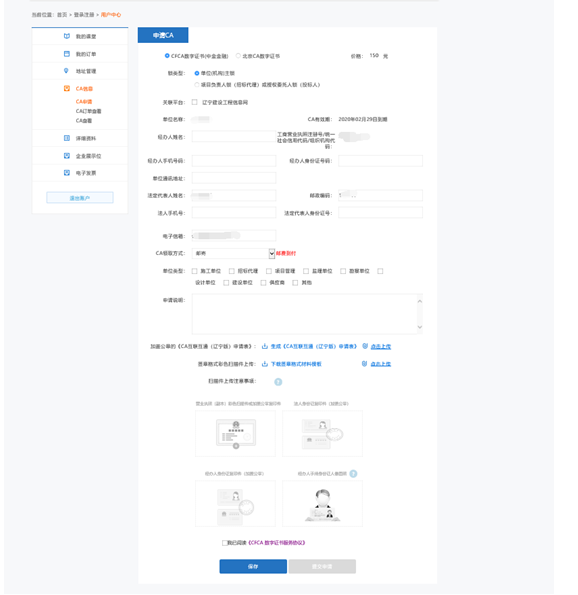The width and height of the screenshot is (578, 595).
Task: Open the CA订单查看 submenu item
Action: (x=88, y=111)
